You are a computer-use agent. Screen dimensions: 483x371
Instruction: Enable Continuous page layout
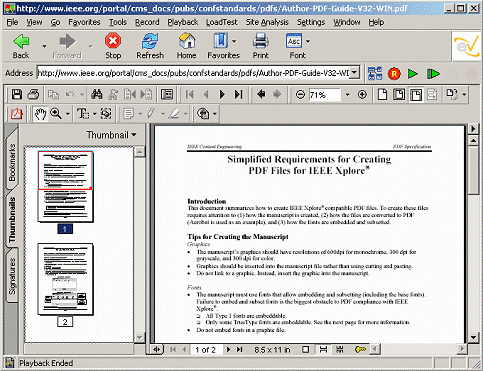[323, 349]
